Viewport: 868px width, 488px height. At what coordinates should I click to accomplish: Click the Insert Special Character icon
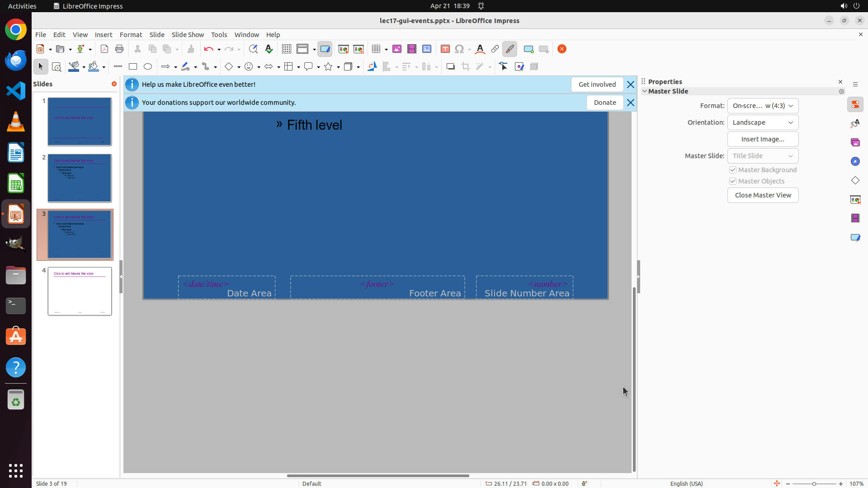point(459,49)
